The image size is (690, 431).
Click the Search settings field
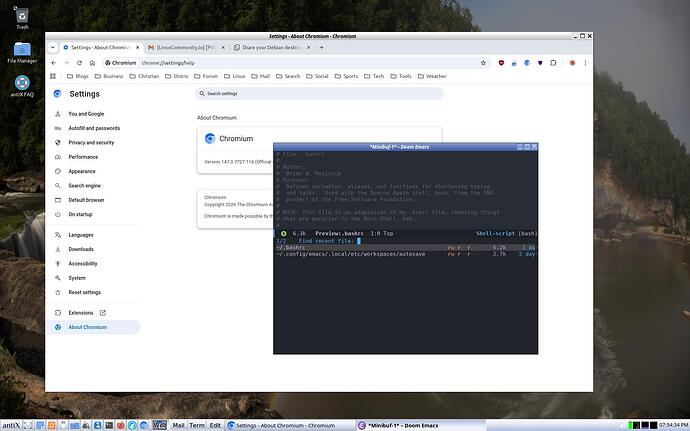(319, 94)
